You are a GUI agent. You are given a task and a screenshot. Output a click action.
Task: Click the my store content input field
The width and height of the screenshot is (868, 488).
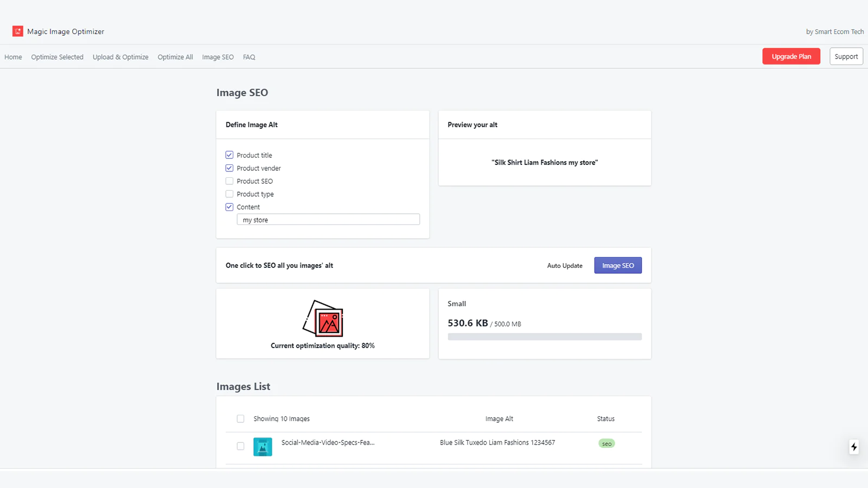[328, 219]
